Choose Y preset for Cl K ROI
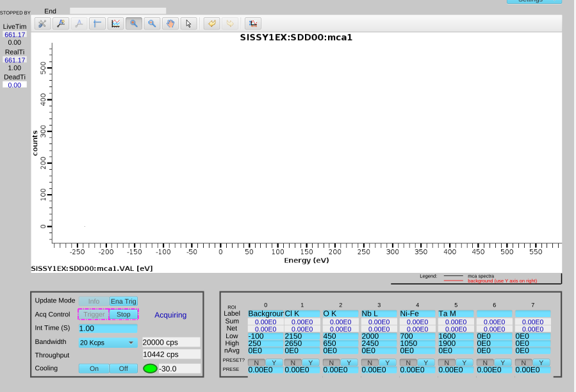This screenshot has width=576, height=392. pos(311,363)
